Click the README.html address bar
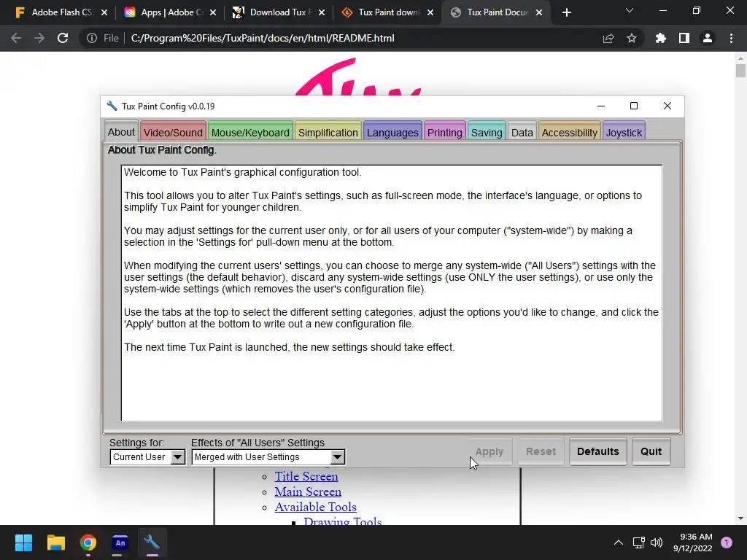 tap(263, 38)
